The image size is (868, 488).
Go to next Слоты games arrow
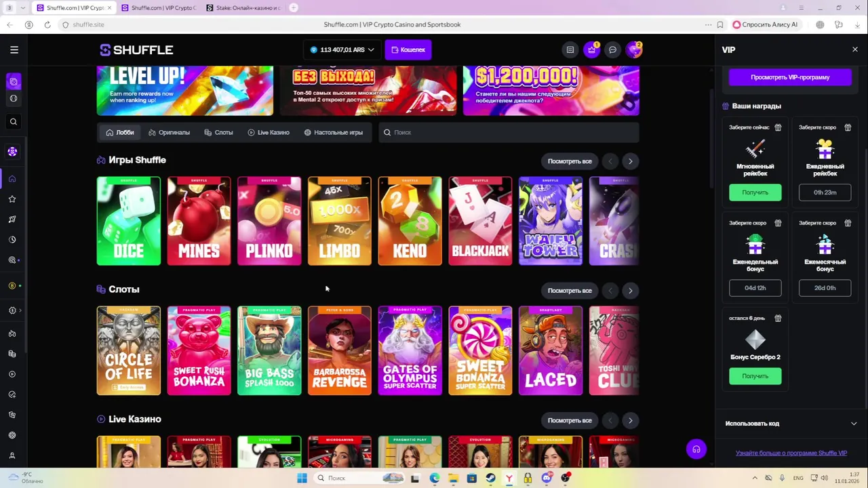pos(630,291)
